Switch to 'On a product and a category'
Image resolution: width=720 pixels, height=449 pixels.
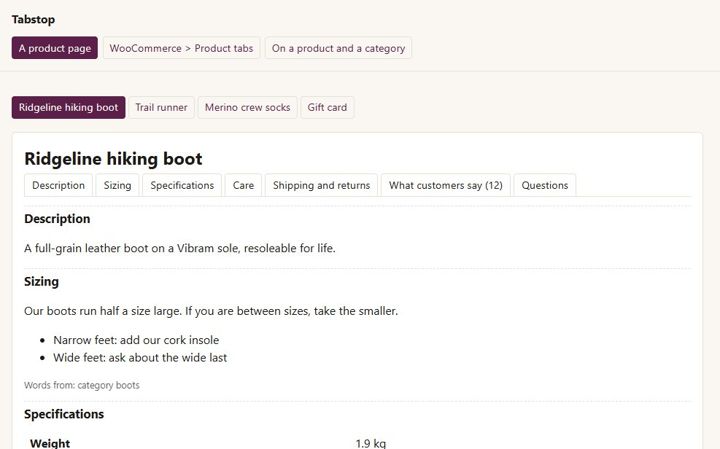338,48
